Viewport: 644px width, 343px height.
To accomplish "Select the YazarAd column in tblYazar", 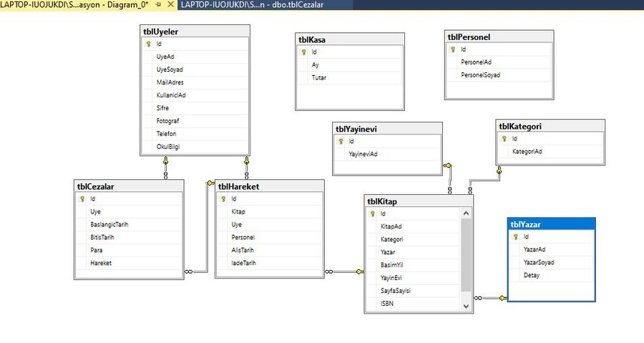I will click(x=552, y=249).
